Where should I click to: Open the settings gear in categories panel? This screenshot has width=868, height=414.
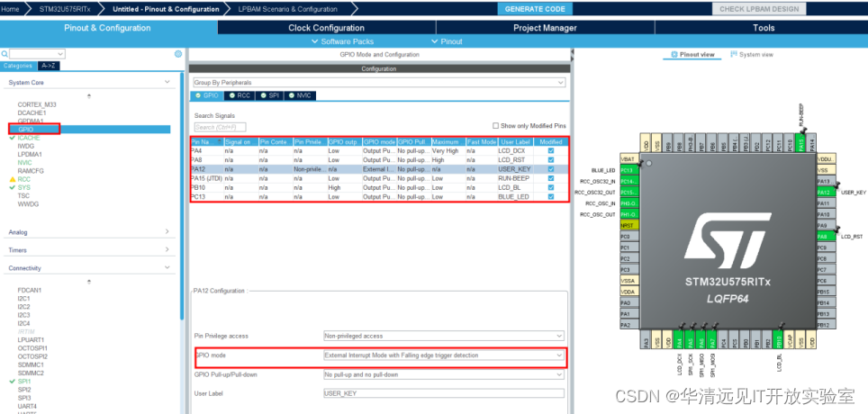(x=178, y=54)
